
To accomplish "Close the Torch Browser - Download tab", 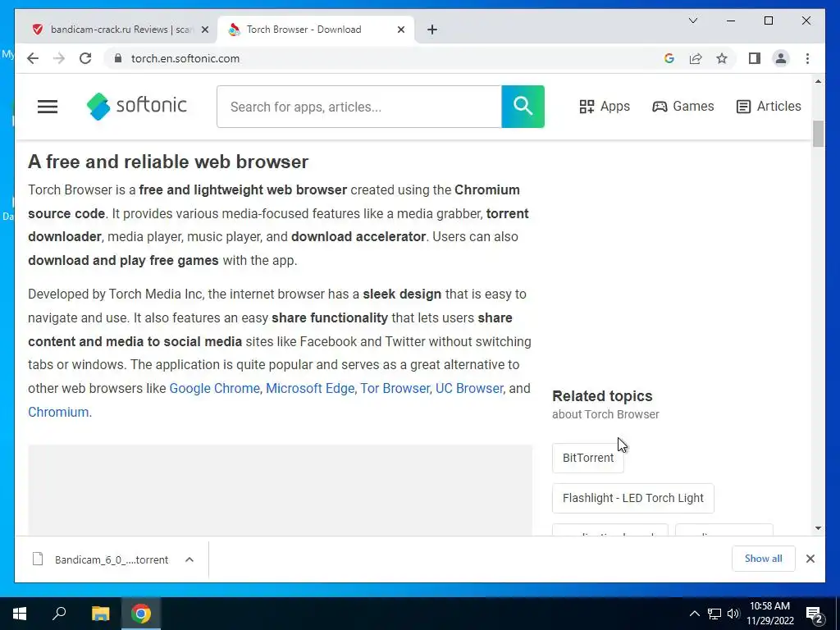I will [400, 30].
